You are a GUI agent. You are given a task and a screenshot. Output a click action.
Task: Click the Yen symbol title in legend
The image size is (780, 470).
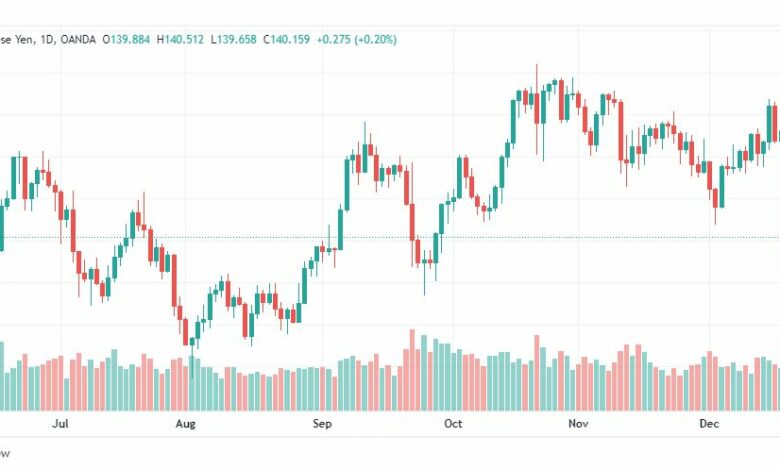[x=23, y=39]
